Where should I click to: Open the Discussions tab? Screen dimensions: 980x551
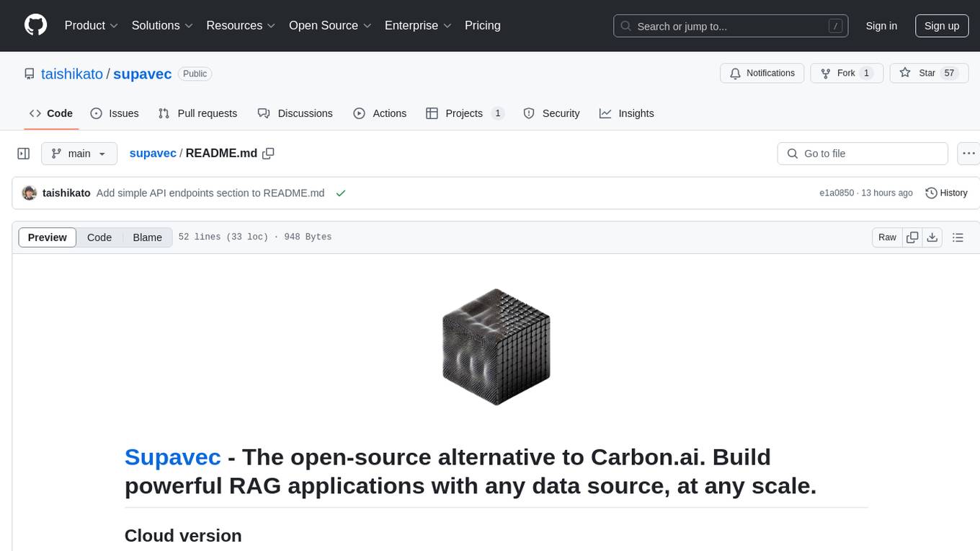[295, 113]
